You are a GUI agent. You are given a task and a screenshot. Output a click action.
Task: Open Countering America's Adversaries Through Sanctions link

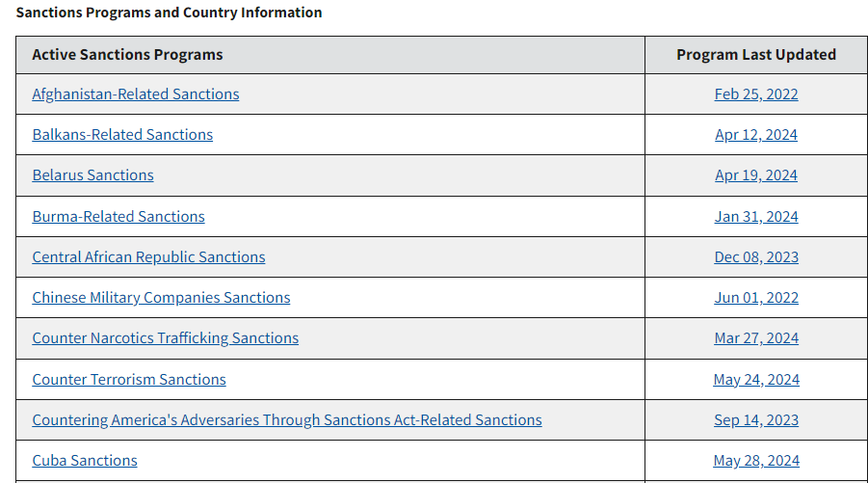tap(287, 420)
